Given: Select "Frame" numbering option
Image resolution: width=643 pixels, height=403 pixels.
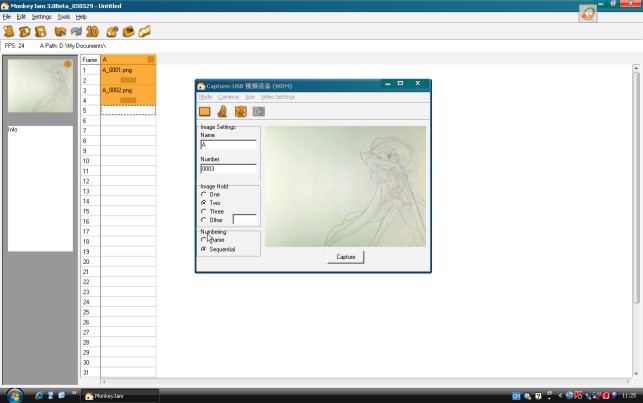Looking at the screenshot, I should (213, 240).
